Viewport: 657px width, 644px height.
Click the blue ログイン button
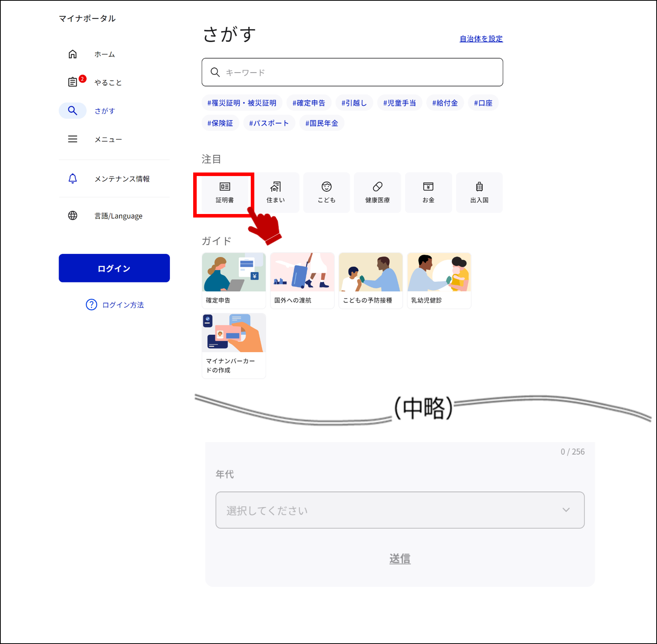114,268
